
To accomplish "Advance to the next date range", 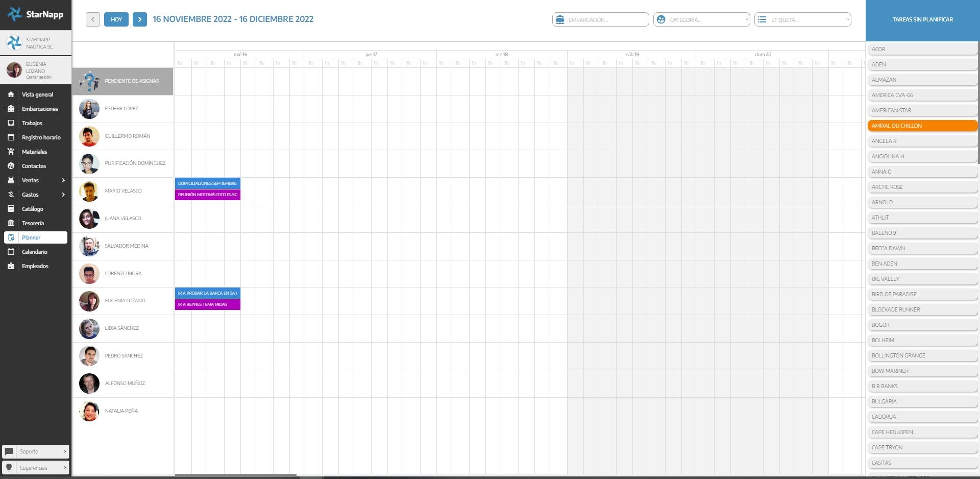I will click(139, 19).
